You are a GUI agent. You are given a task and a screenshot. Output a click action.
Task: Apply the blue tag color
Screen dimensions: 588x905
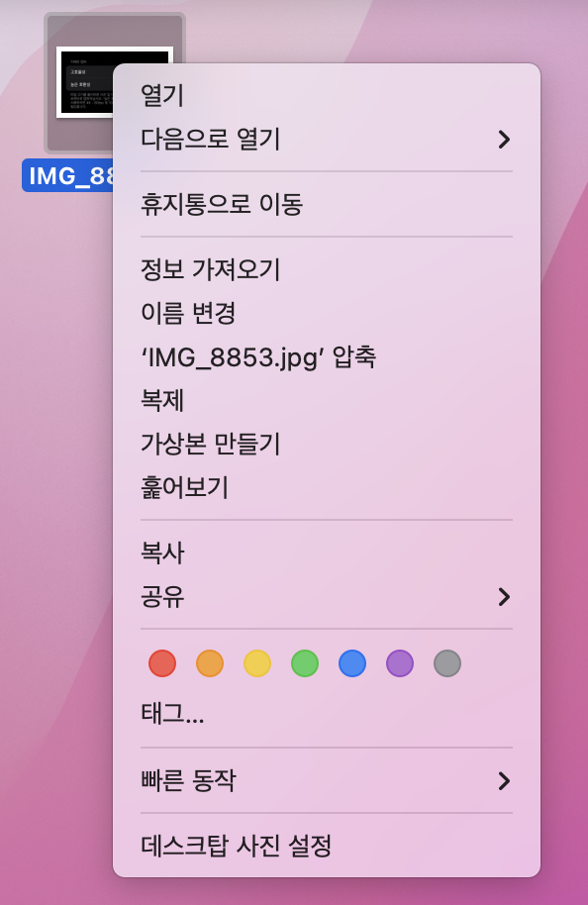pos(352,663)
